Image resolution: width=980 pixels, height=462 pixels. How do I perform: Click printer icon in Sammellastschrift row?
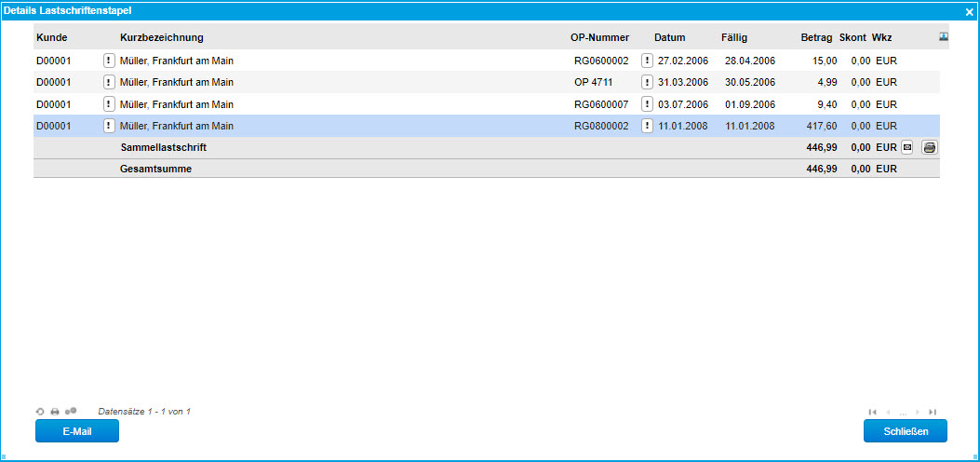click(x=930, y=147)
